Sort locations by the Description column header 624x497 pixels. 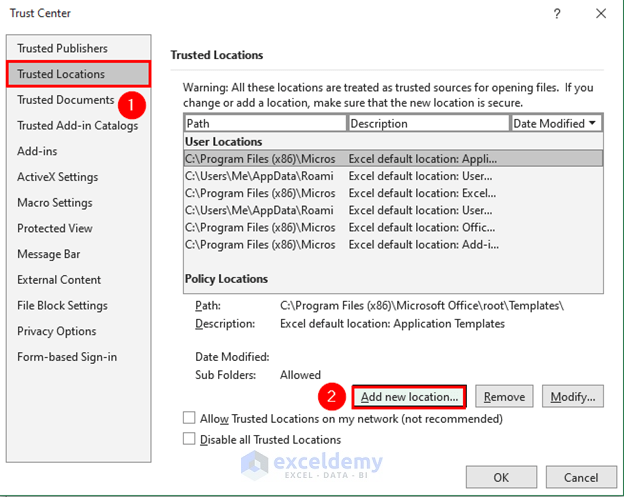429,123
